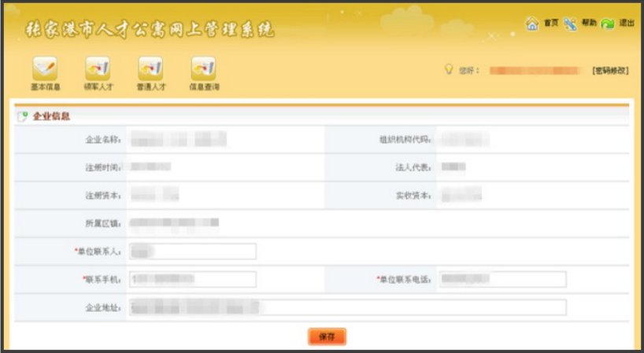Go to 首页 text link

(552, 24)
